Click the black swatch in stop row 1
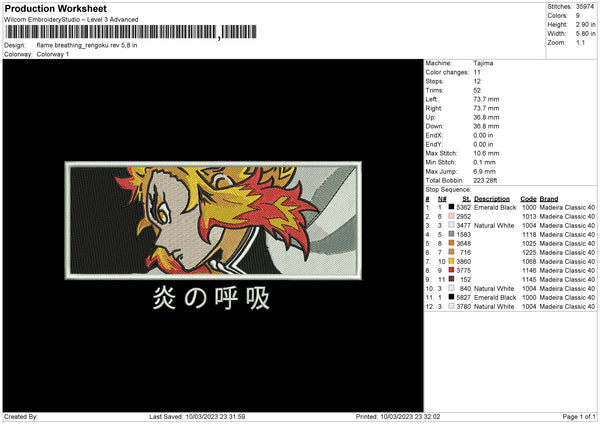This screenshot has height=424, width=600. (x=452, y=207)
